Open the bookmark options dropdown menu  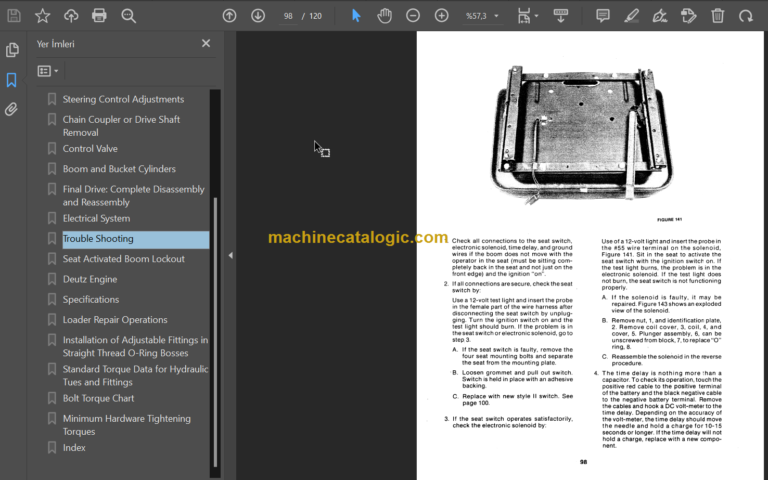point(47,71)
